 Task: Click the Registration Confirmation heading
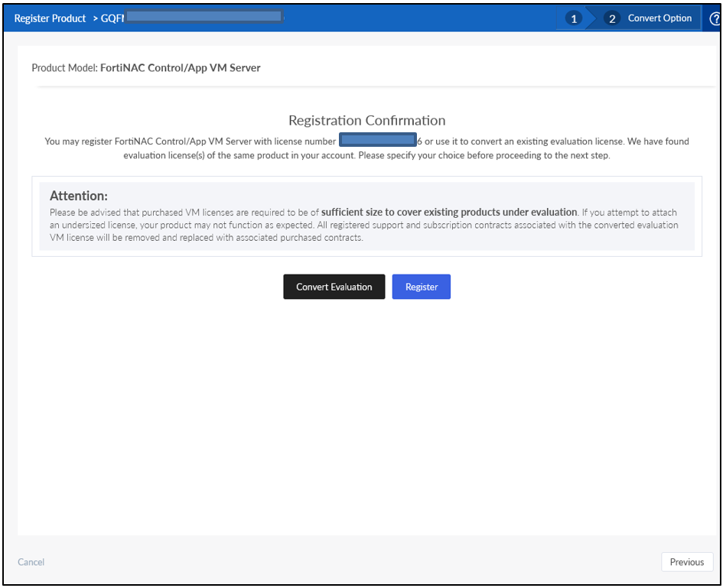tap(366, 120)
